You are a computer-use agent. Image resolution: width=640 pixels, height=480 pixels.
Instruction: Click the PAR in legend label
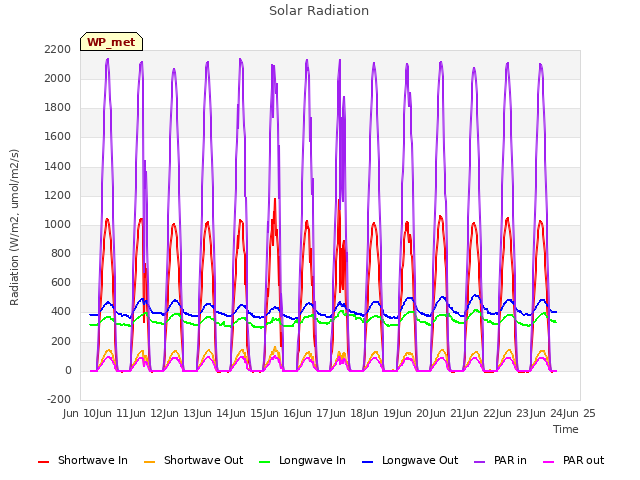point(510,460)
